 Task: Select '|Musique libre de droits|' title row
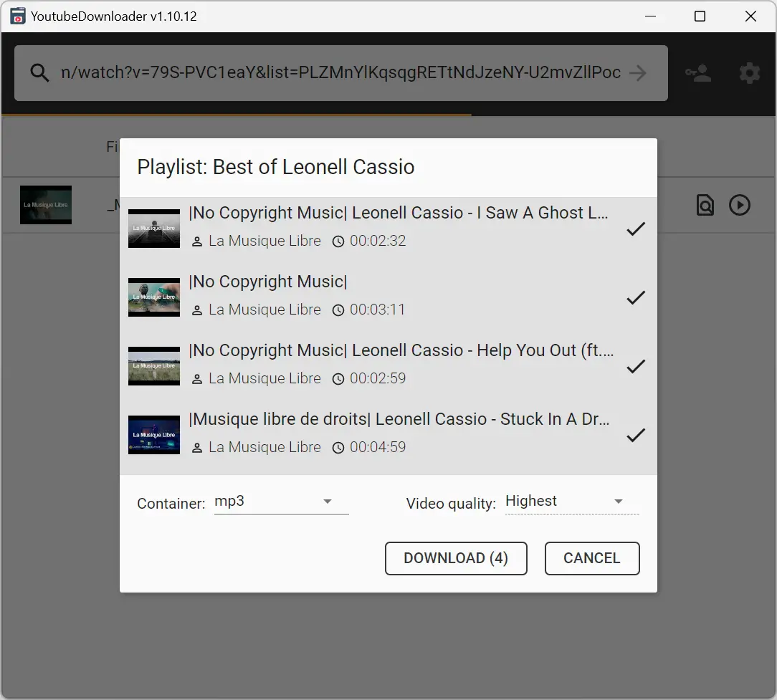(399, 420)
